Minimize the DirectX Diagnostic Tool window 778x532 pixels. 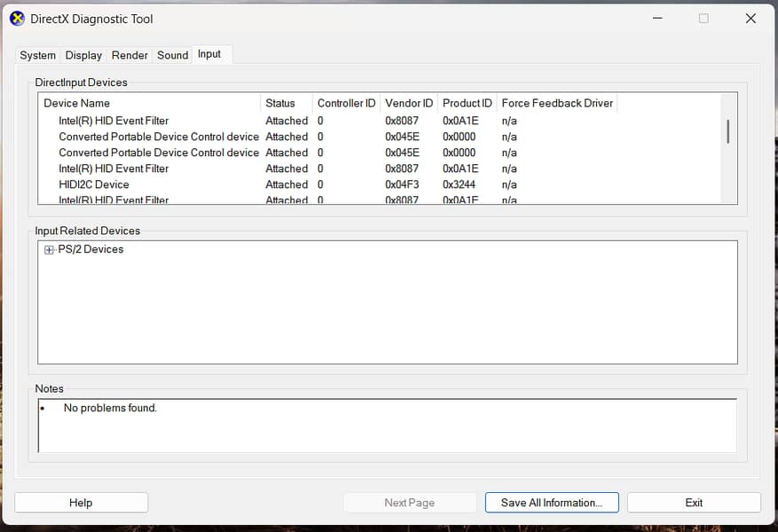click(656, 19)
